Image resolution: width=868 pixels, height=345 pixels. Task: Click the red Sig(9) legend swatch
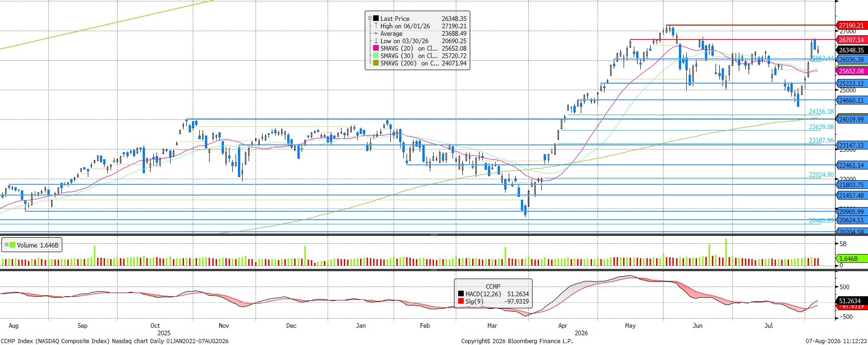click(461, 301)
